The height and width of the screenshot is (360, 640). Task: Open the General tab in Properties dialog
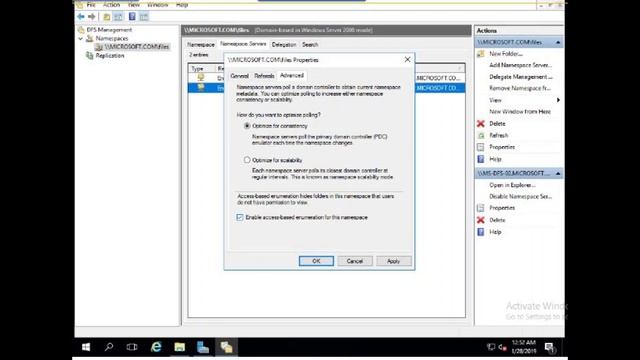point(240,76)
